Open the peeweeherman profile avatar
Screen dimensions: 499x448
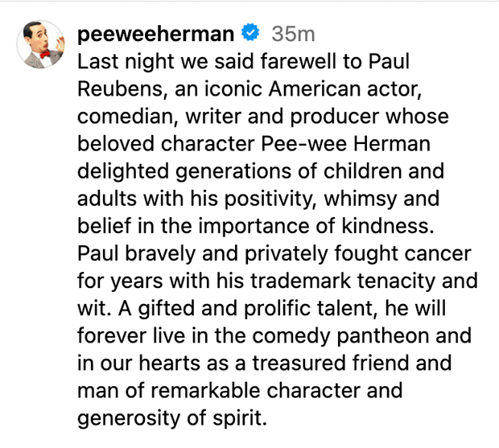tap(39, 45)
